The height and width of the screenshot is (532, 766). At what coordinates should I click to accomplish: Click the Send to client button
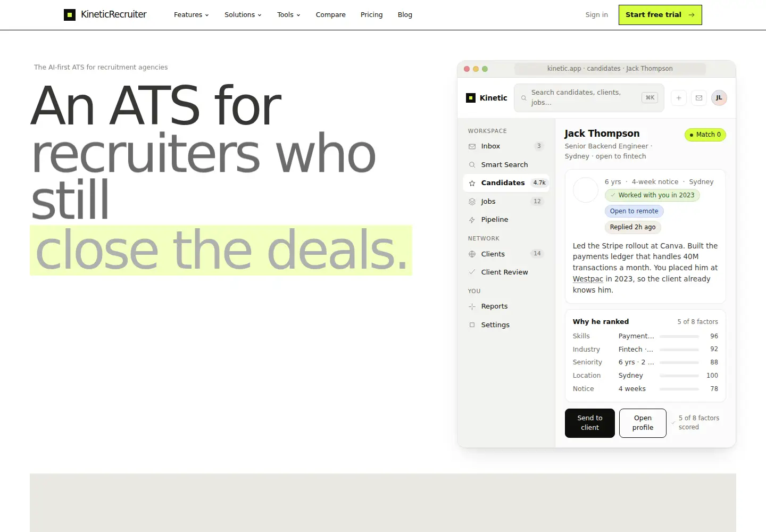[x=590, y=423]
